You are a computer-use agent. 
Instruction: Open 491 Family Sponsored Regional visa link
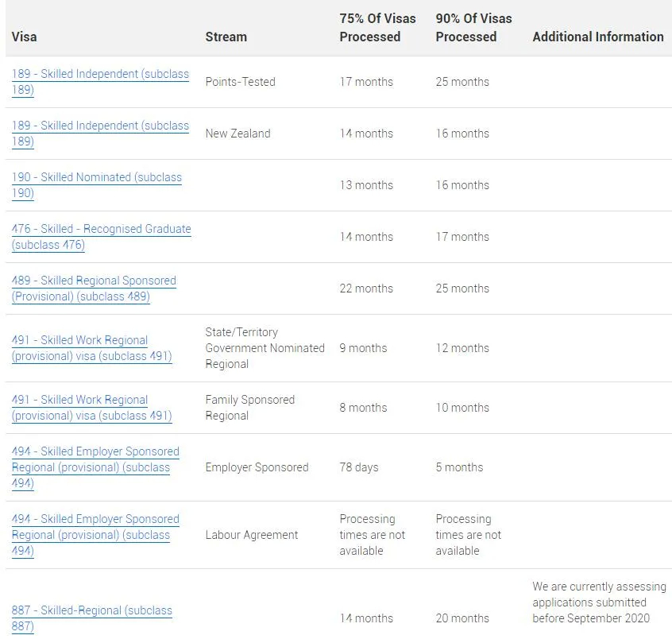pos(91,408)
